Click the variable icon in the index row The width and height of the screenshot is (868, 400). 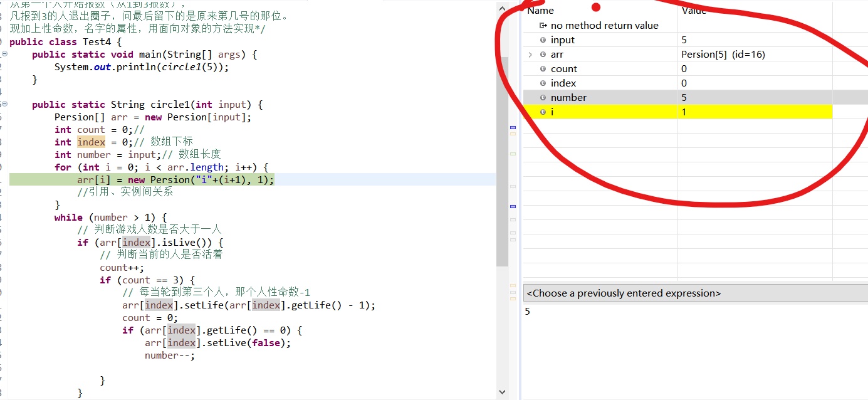(x=543, y=83)
